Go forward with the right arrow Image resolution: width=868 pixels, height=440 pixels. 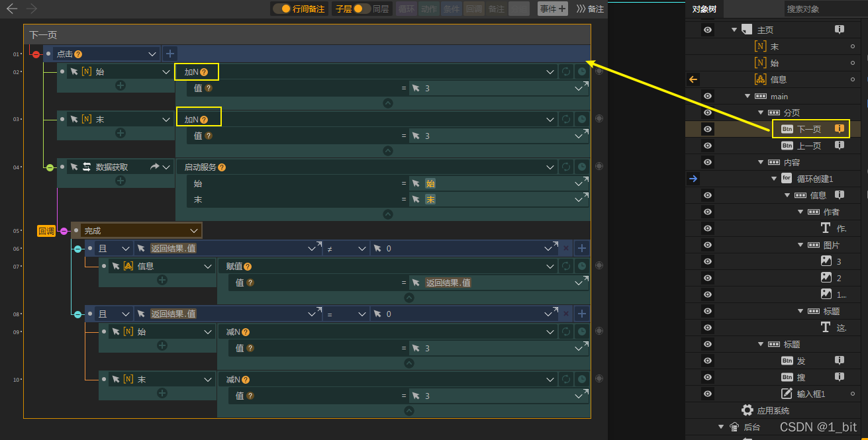click(x=32, y=9)
